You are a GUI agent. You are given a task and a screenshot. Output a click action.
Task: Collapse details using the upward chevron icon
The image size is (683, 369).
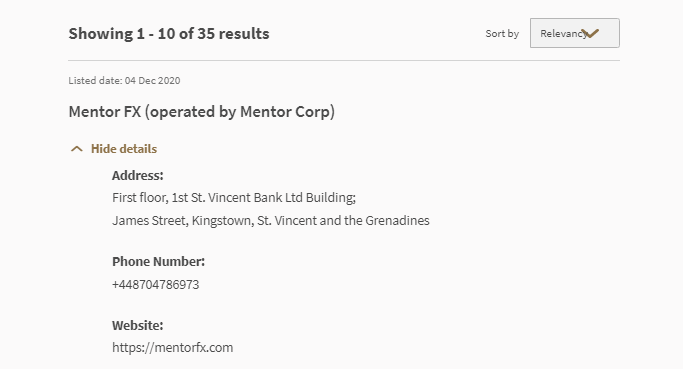pyautogui.click(x=77, y=149)
